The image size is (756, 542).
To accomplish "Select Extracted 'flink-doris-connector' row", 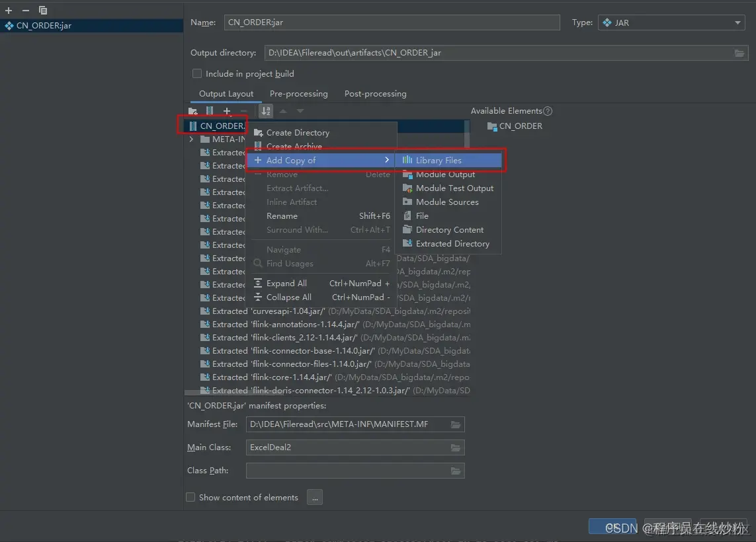I will click(x=335, y=390).
